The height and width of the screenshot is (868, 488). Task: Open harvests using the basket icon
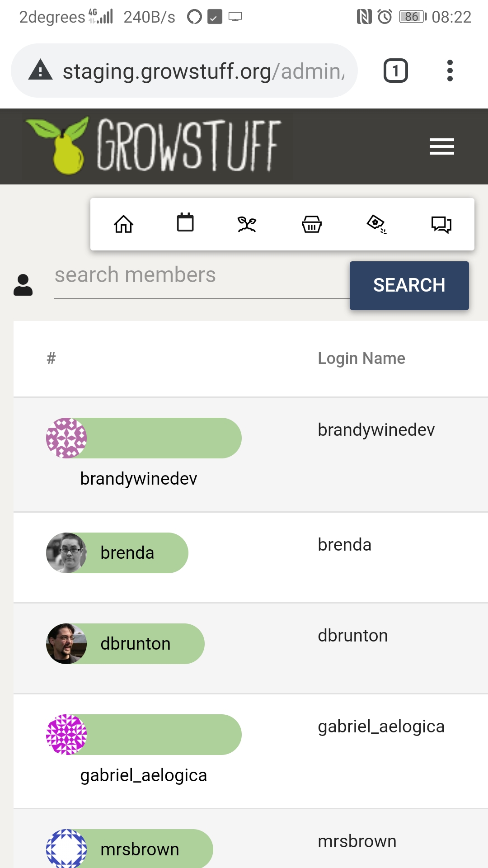(312, 223)
